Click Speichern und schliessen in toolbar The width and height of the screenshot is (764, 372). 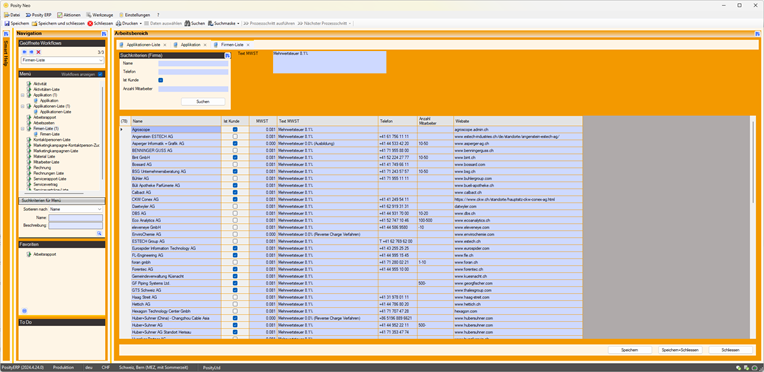[57, 23]
